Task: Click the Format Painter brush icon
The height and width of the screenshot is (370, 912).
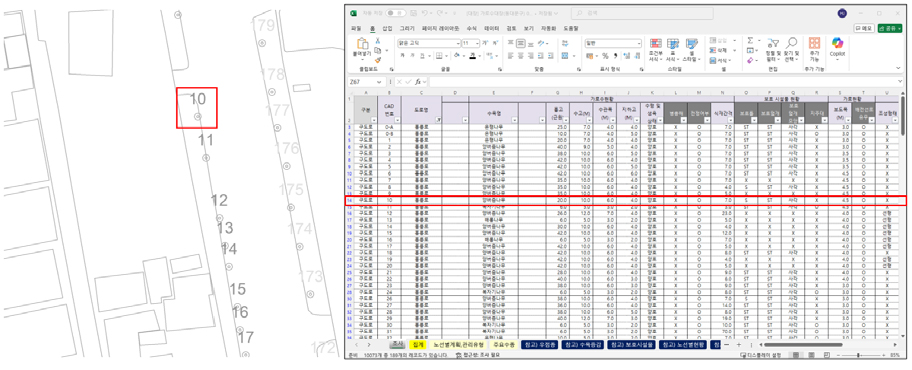Action: tap(378, 60)
